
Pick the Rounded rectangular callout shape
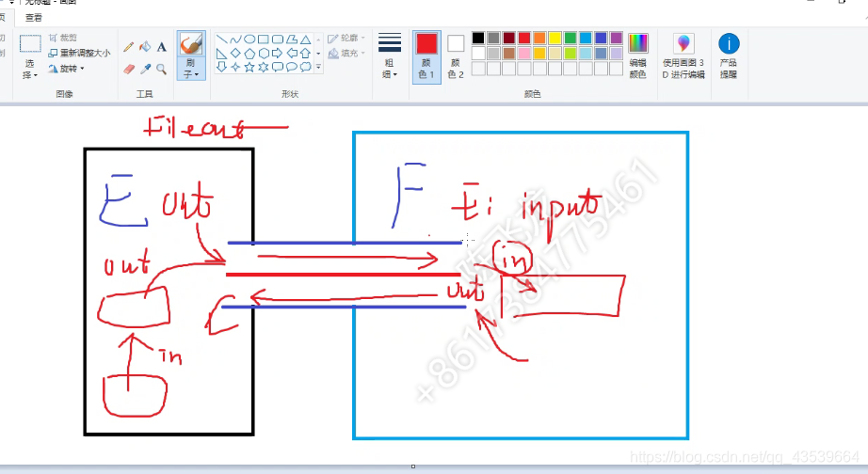point(278,67)
